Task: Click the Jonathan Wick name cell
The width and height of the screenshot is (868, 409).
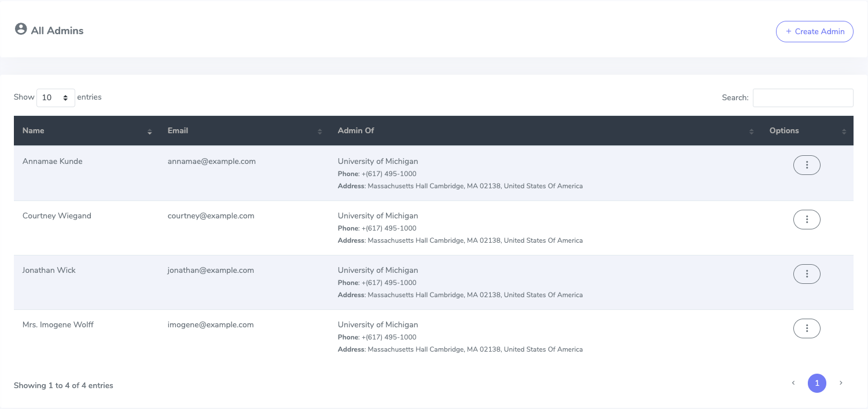Action: 49,271
